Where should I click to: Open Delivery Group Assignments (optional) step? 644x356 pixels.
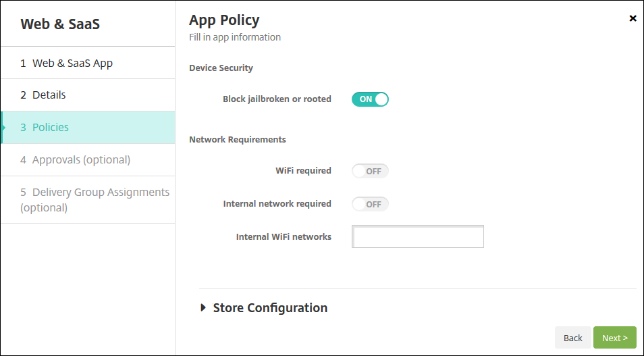click(x=95, y=199)
